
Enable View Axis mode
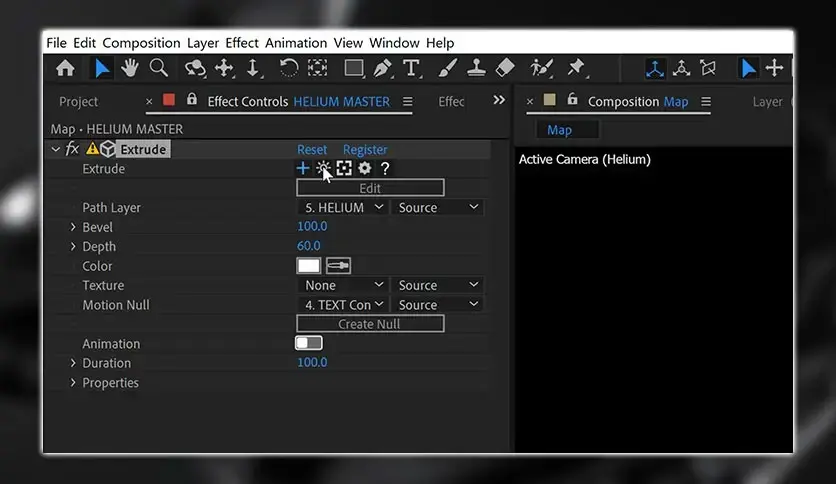tap(708, 68)
